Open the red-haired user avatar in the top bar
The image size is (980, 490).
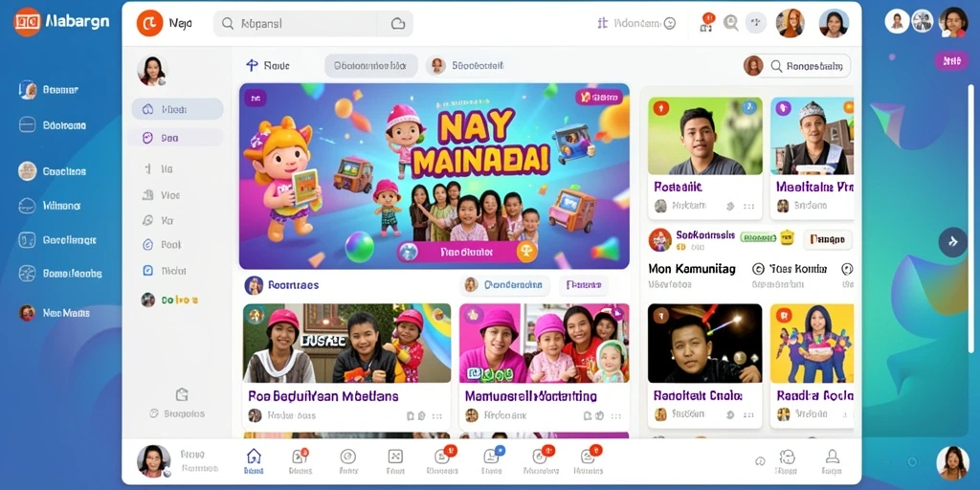tap(790, 23)
